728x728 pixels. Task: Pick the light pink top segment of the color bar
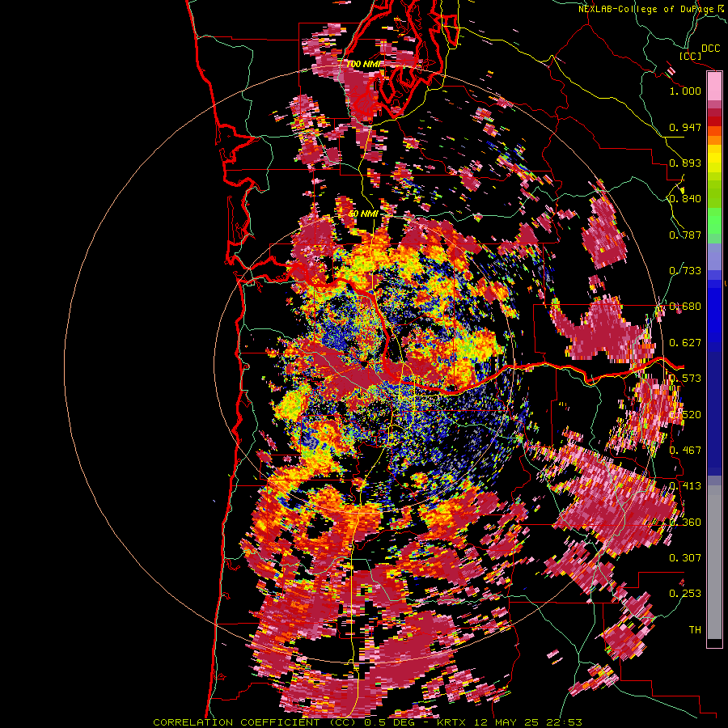pos(714,86)
